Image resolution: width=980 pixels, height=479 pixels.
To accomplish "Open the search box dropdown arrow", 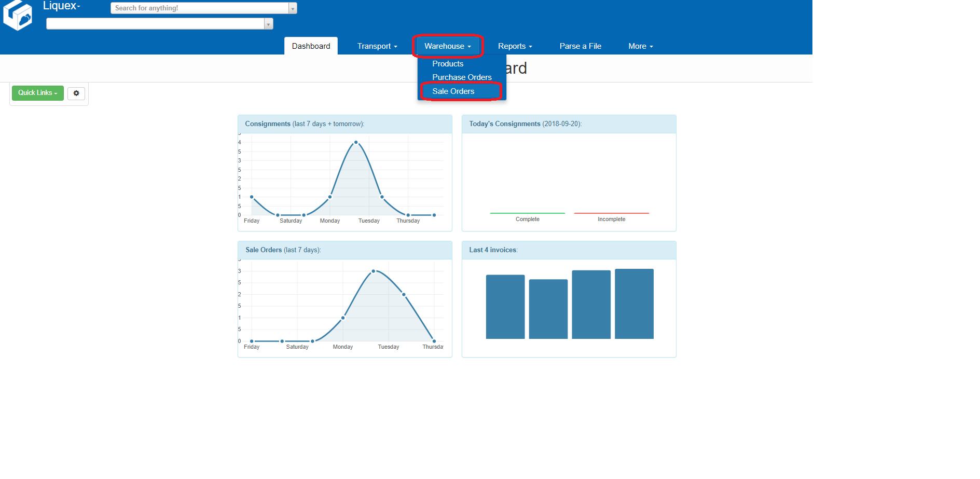I will (293, 8).
